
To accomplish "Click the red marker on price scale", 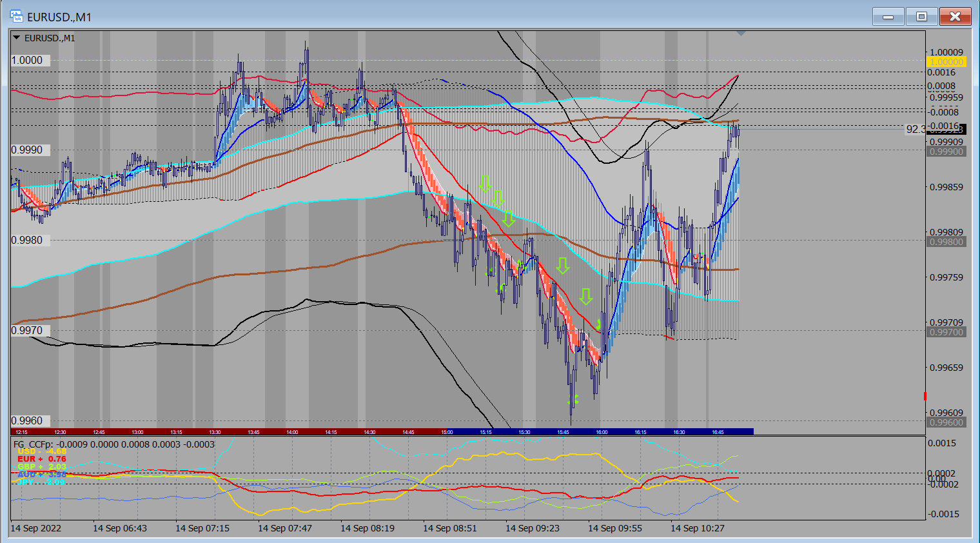I will coord(925,395).
